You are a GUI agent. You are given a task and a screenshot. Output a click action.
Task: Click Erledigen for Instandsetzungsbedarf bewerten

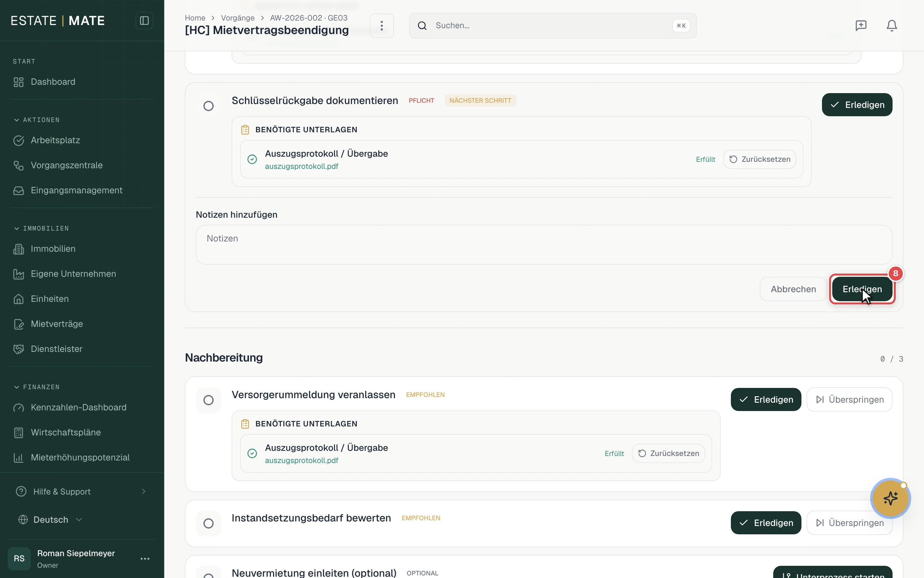click(x=766, y=522)
